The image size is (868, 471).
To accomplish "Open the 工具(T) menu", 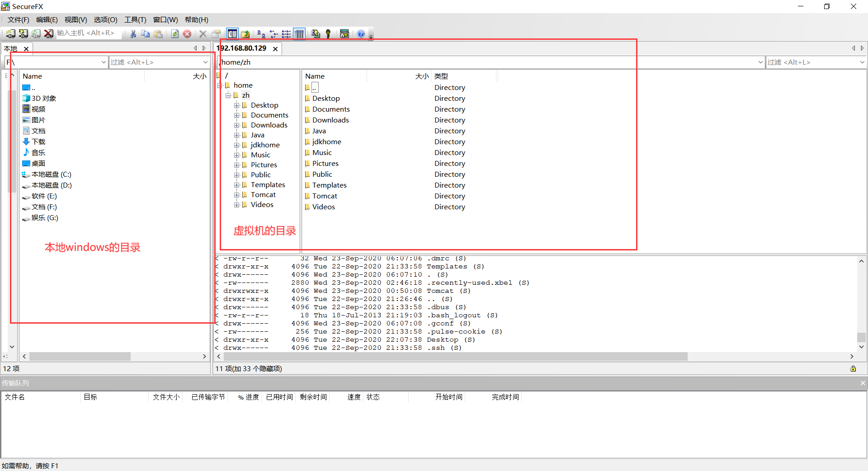I will click(x=135, y=19).
